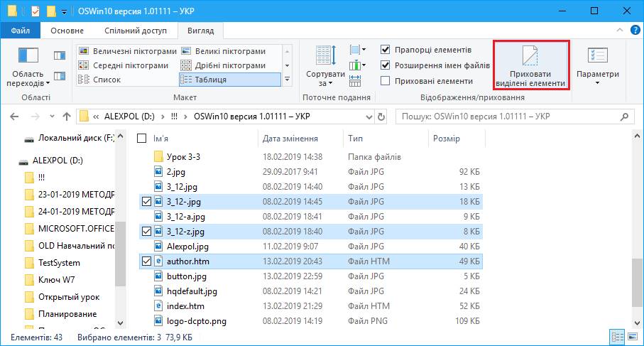Click the Navigation pane (Область переходів) icon
This screenshot has width=644, height=346.
click(x=28, y=56)
